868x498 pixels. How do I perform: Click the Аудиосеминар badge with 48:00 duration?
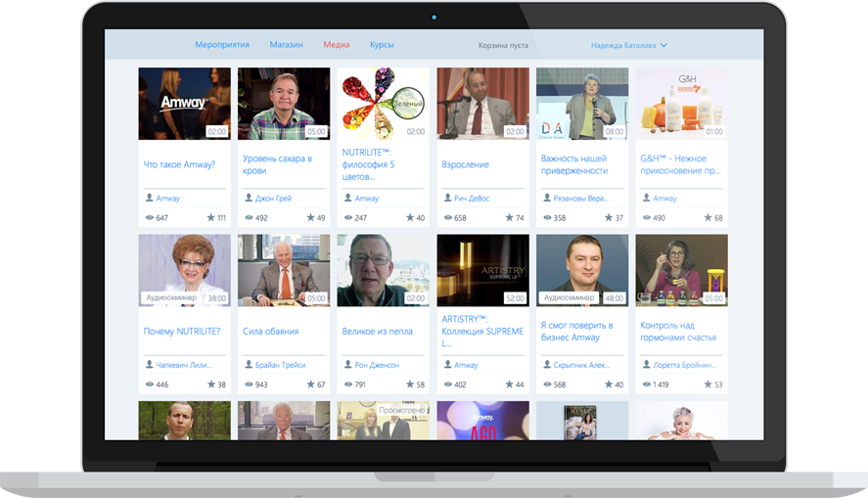pos(569,297)
